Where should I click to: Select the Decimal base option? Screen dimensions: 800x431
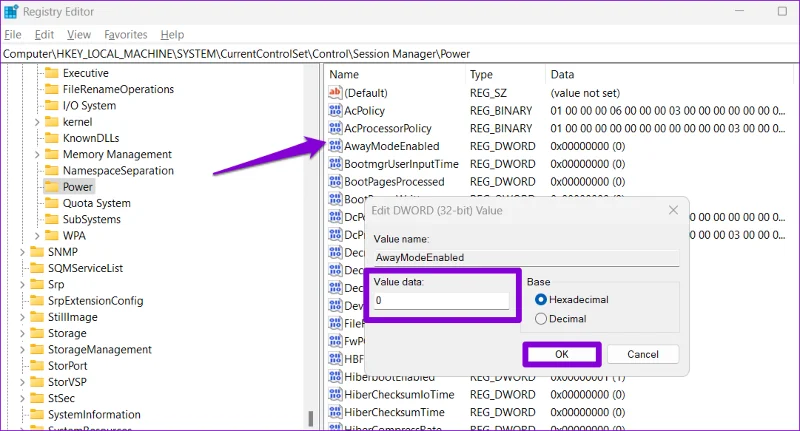[x=541, y=319]
